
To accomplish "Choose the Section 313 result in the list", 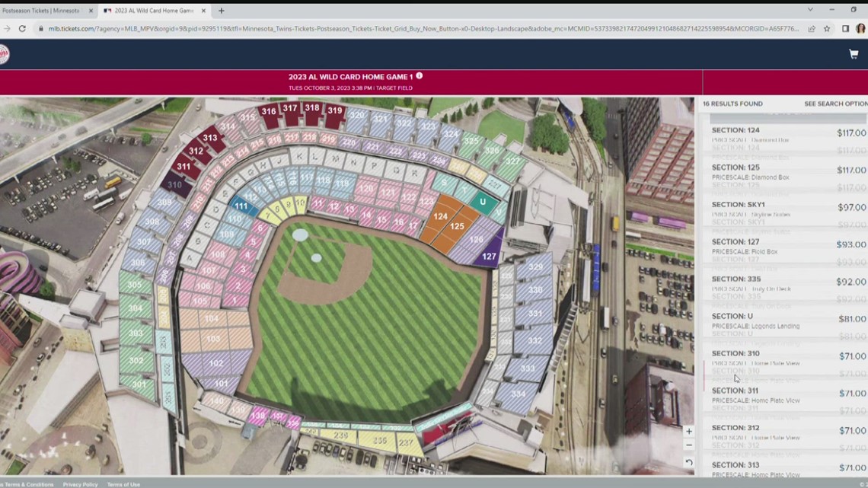I will [784, 469].
